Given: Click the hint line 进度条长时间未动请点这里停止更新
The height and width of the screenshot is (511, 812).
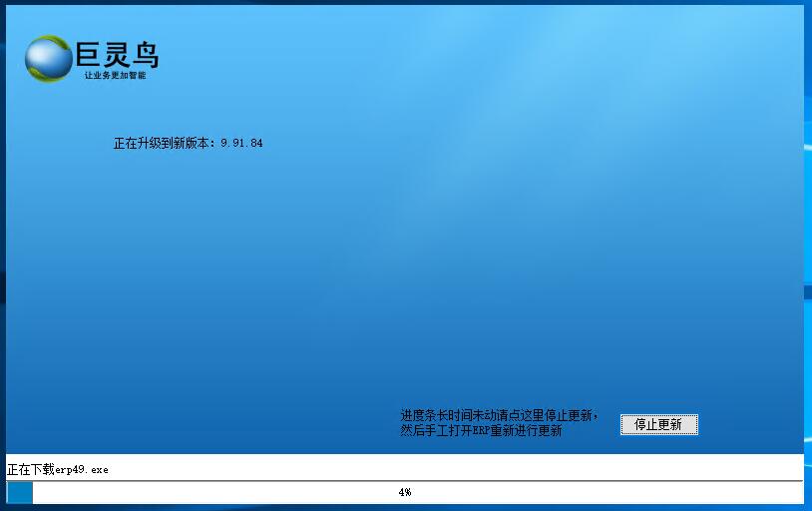Looking at the screenshot, I should pyautogui.click(x=499, y=415).
